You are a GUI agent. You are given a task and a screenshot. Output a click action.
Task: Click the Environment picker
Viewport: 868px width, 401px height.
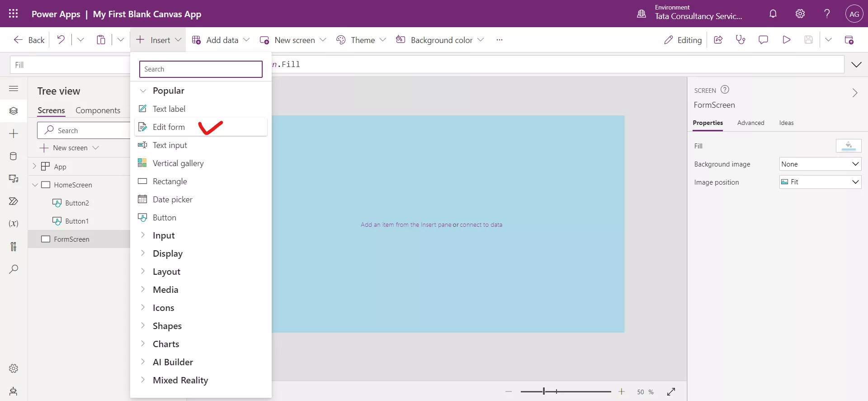tap(690, 14)
